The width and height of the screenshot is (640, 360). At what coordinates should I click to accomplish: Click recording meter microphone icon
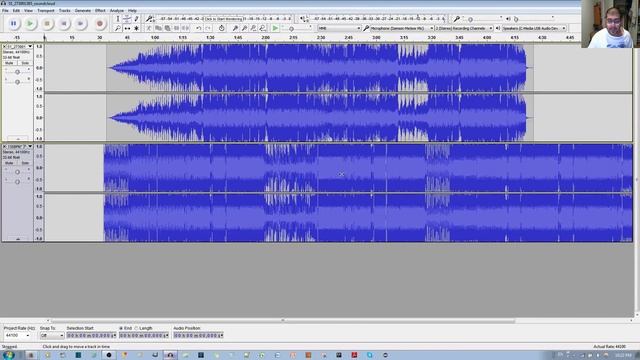click(149, 19)
